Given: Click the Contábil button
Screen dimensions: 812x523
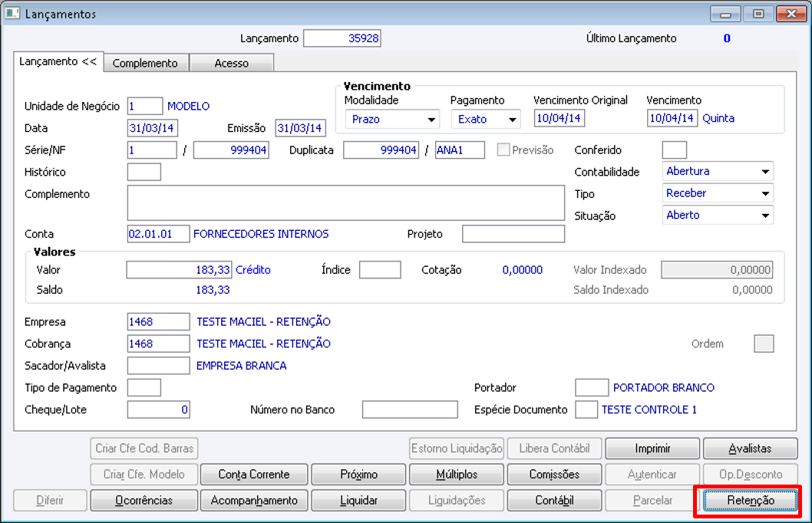Looking at the screenshot, I should tap(554, 501).
